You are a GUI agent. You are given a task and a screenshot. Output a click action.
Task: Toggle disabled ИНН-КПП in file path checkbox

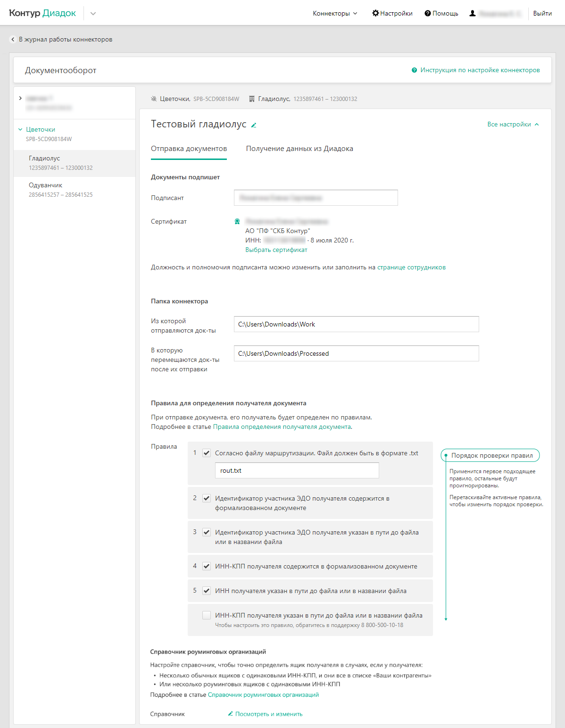tap(207, 615)
